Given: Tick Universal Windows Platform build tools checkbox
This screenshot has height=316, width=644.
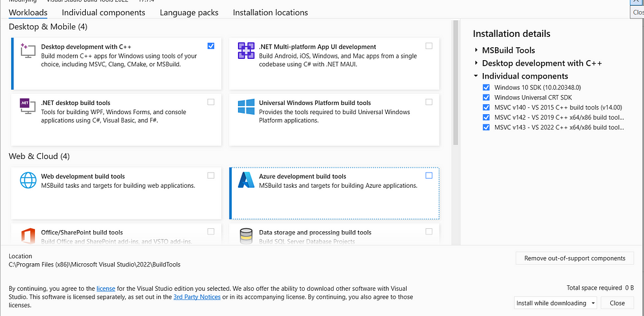Looking at the screenshot, I should (429, 102).
